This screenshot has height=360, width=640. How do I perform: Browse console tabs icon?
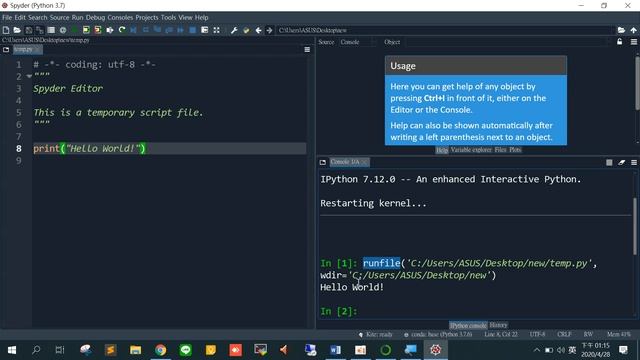[x=322, y=162]
